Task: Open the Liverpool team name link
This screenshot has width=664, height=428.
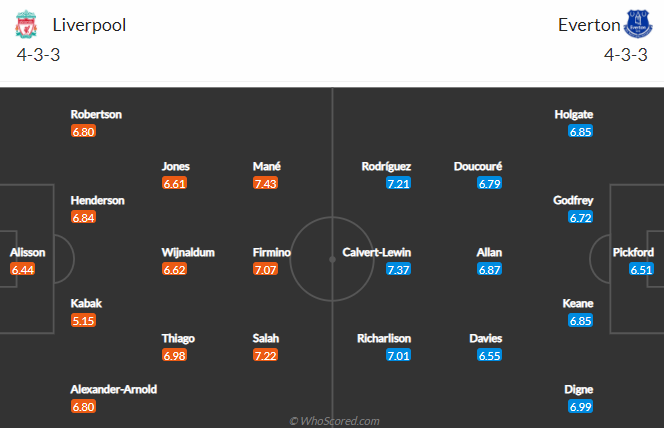Action: (x=89, y=25)
